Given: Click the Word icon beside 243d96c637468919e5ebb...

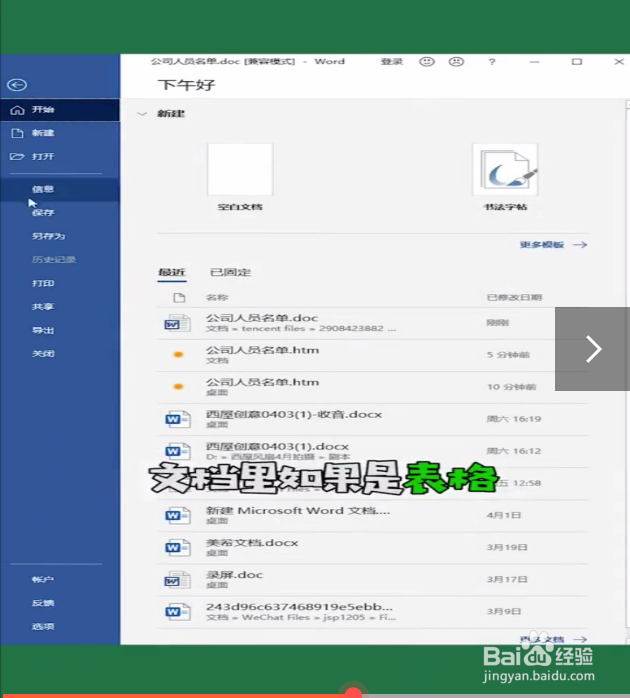Looking at the screenshot, I should [178, 612].
